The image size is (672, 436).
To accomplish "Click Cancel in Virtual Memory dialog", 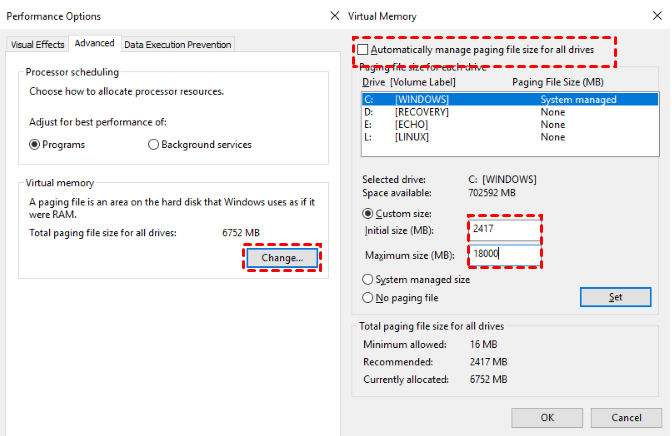I will pyautogui.click(x=626, y=417).
